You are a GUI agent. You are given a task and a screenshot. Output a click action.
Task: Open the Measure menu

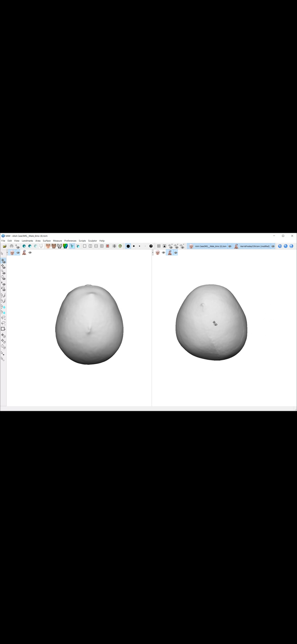pos(57,241)
